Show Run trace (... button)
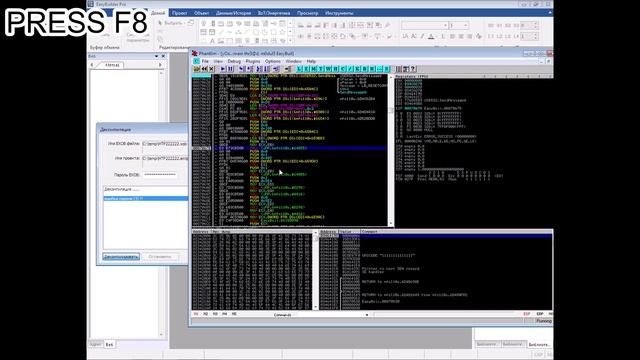Screen dimensions: 640x360 (x=380, y=69)
